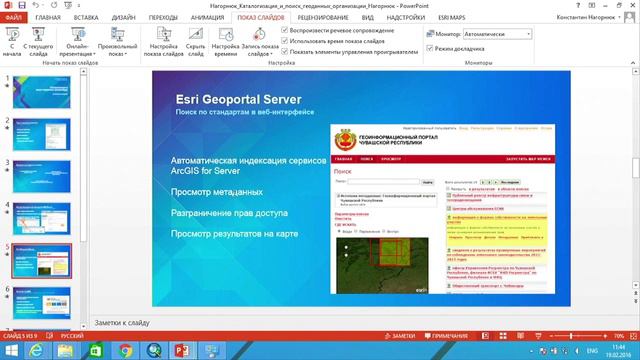Image resolution: width=640 pixels, height=360 pixels.
Task: Click the Hide slide icon
Action: (196, 35)
